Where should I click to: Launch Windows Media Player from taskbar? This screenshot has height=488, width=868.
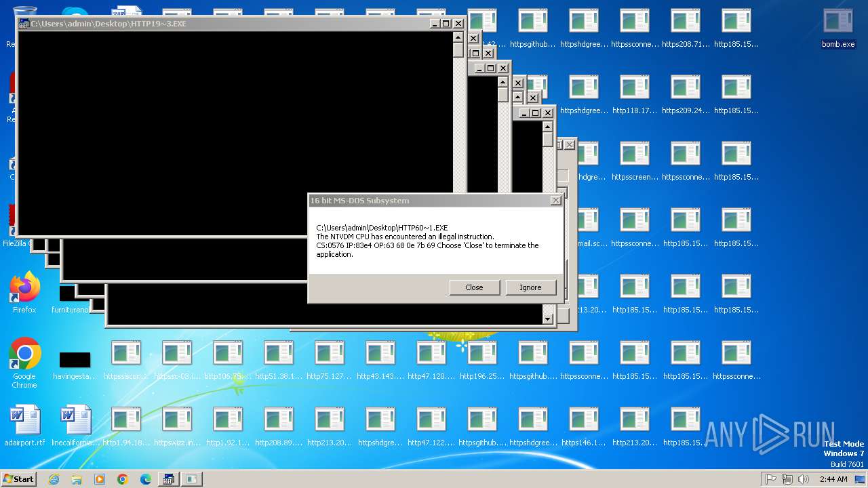point(100,479)
